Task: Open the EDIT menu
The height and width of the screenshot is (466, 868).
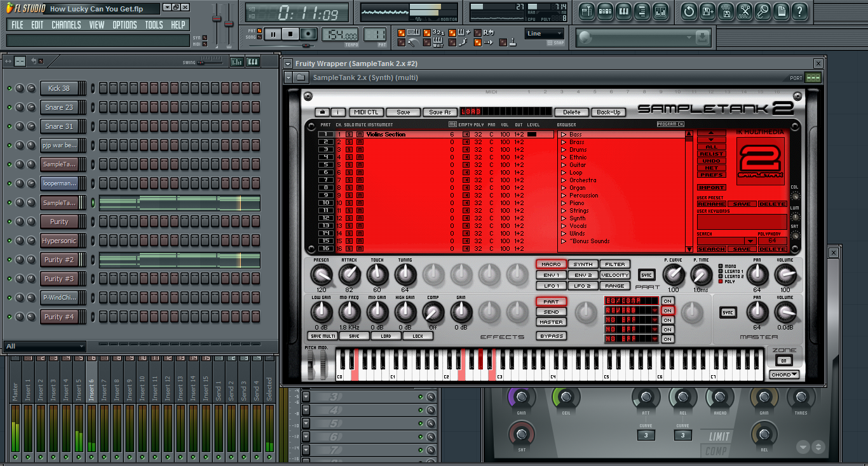Action: (37, 25)
